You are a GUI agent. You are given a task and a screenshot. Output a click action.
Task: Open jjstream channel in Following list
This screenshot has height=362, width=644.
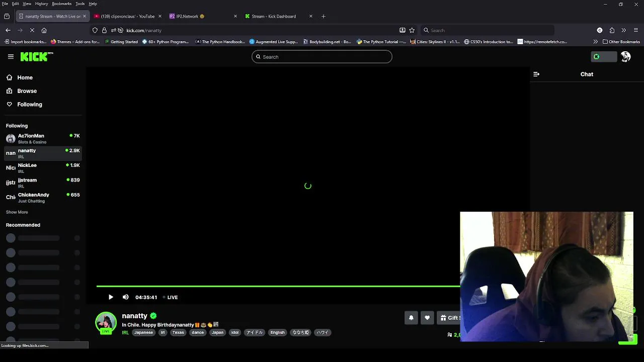tap(43, 183)
